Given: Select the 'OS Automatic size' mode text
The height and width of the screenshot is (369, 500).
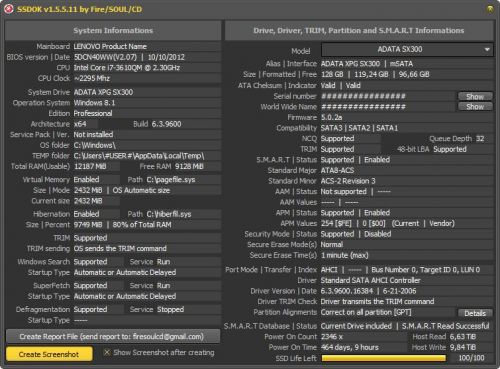Looking at the screenshot, I should tap(141, 190).
